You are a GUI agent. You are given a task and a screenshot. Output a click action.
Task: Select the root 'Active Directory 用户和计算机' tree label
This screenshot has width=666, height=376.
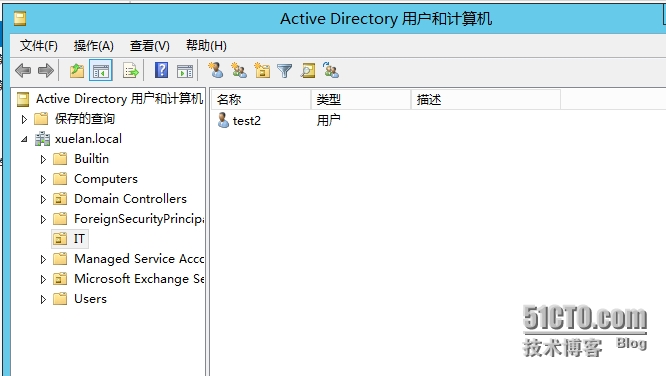[119, 99]
